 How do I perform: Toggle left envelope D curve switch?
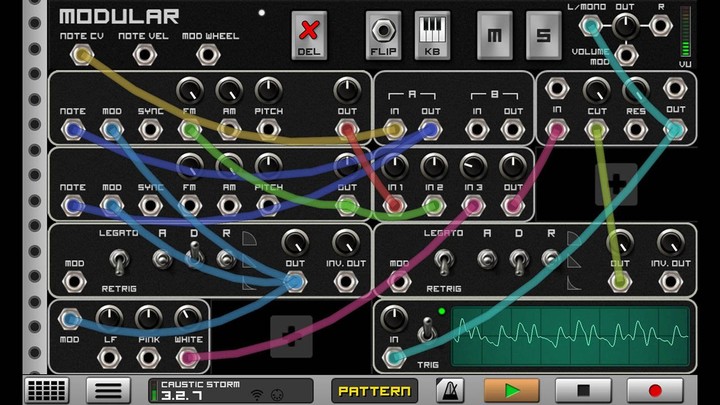pyautogui.click(x=194, y=254)
